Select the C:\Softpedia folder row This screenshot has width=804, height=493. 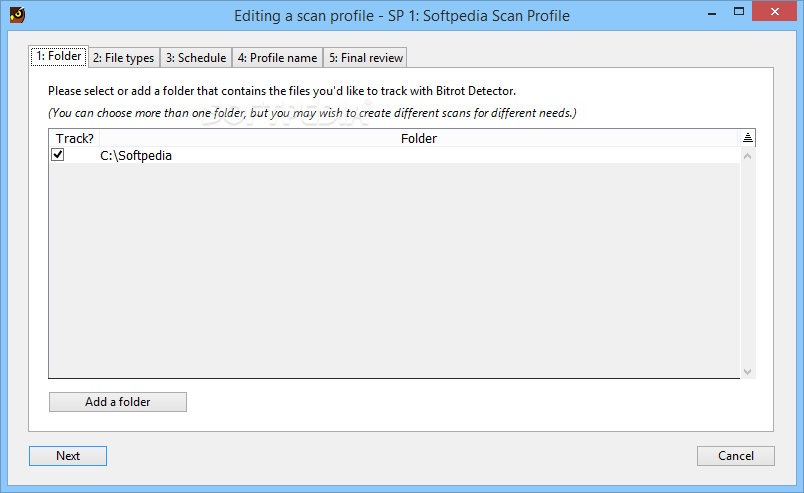click(x=394, y=155)
